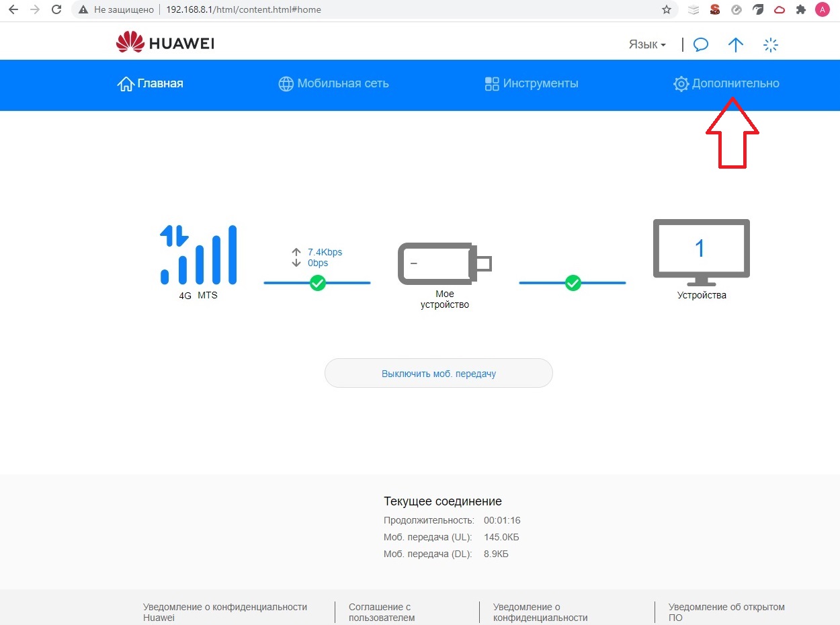Open the Инструменты tab
840x625 pixels.
click(x=532, y=84)
